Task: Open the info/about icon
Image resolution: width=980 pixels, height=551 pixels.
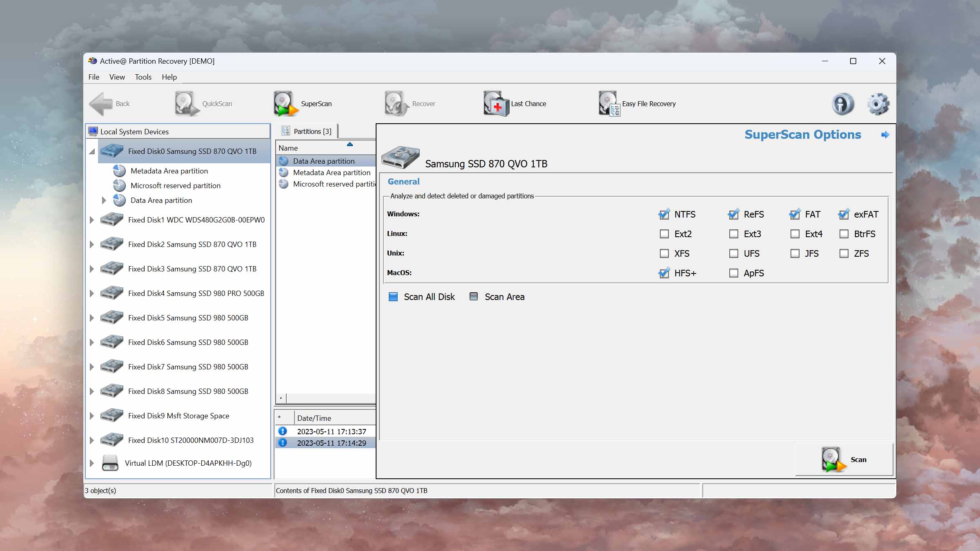Action: pos(843,104)
